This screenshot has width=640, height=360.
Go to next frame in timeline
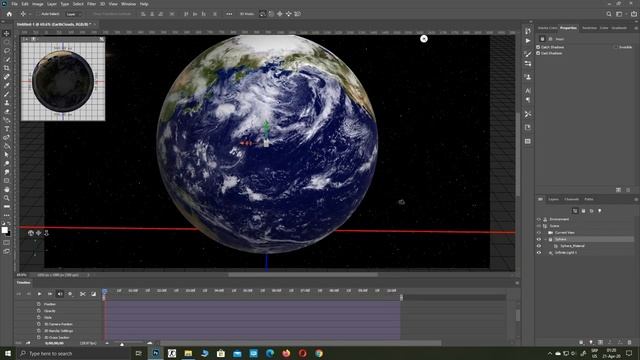click(50, 294)
